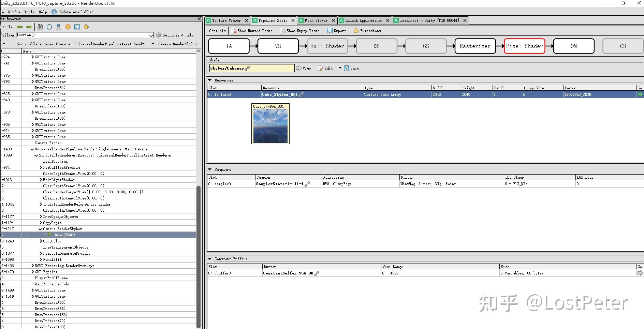644x329 pixels.
Task: Close the Texture Viewer tab
Action: (247, 20)
